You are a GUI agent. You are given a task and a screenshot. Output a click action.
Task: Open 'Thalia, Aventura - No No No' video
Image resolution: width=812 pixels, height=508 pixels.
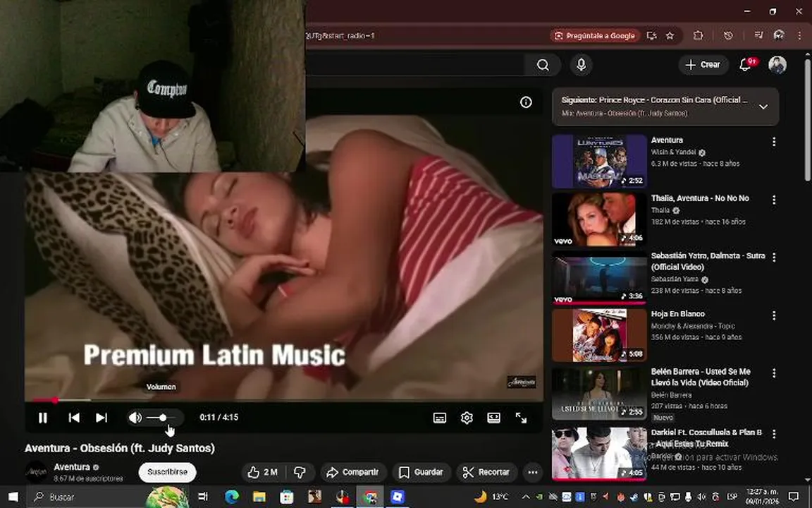[700, 198]
